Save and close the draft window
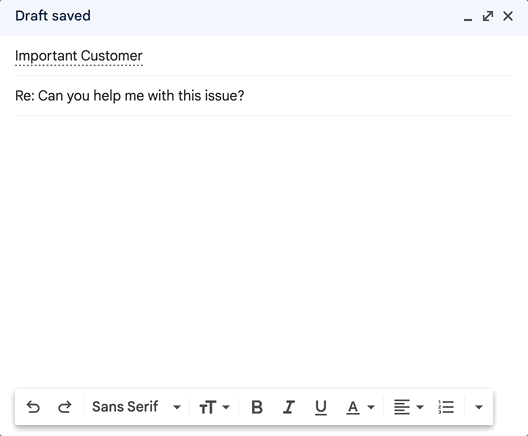Viewport: 528px width, 436px height. (508, 16)
